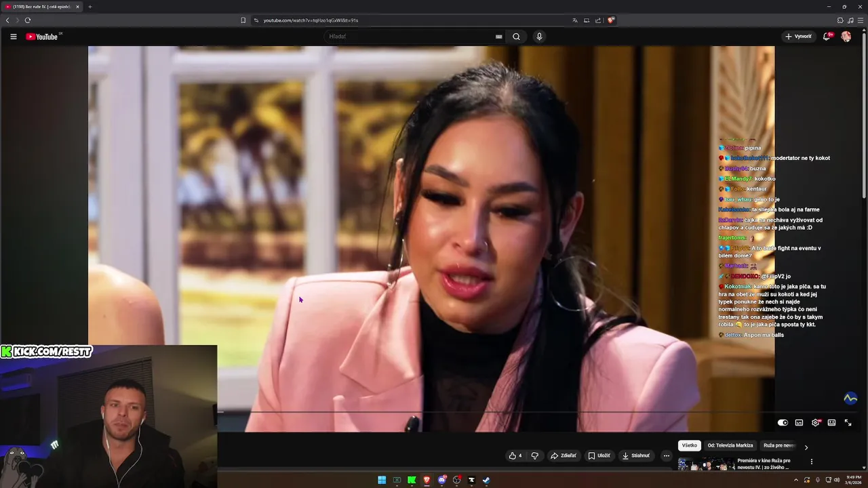Share the video via Zdieľať
This screenshot has height=488, width=868.
click(563, 455)
